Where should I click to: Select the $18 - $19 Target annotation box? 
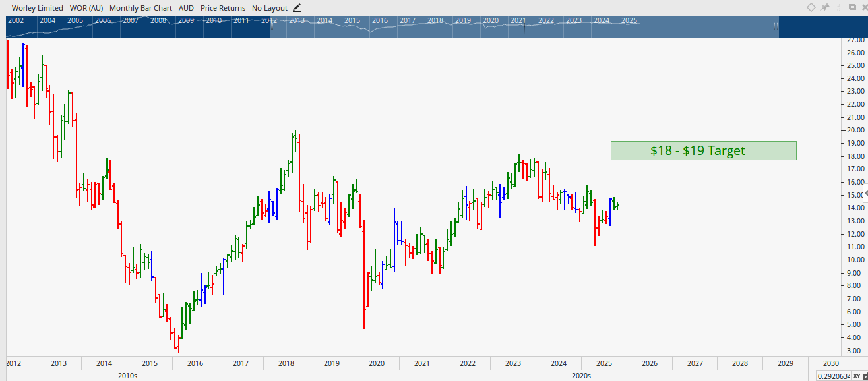[703, 150]
